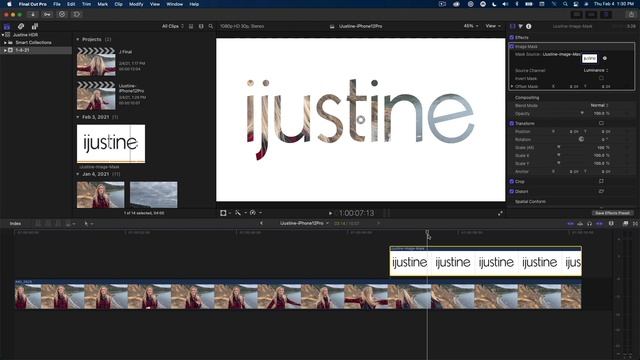Image resolution: width=640 pixels, height=360 pixels.
Task: Open the Keyword Editor key icon
Action: (47, 14)
